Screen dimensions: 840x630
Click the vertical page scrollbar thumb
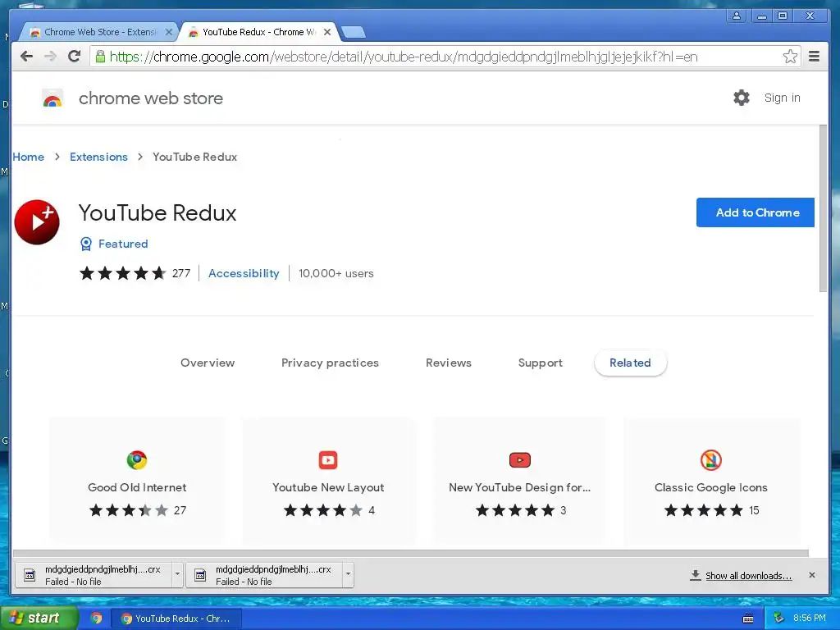pyautogui.click(x=823, y=209)
